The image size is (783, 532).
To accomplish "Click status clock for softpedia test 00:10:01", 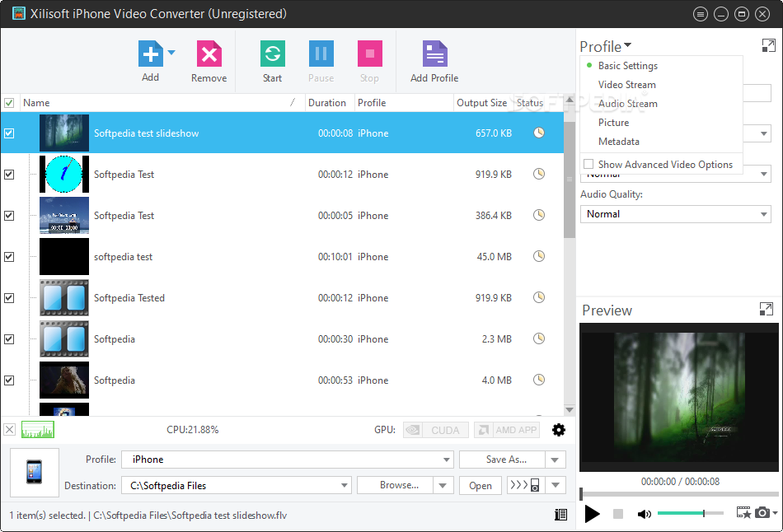I will point(539,256).
